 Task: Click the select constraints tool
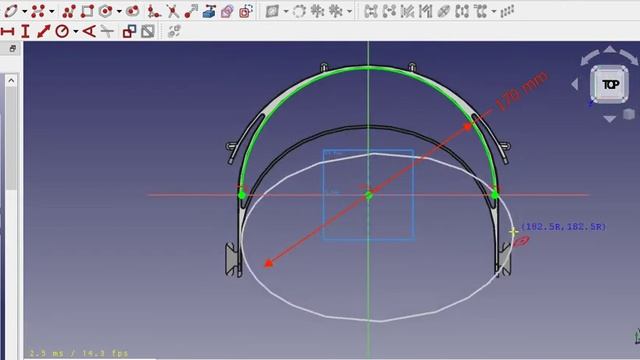click(407, 11)
